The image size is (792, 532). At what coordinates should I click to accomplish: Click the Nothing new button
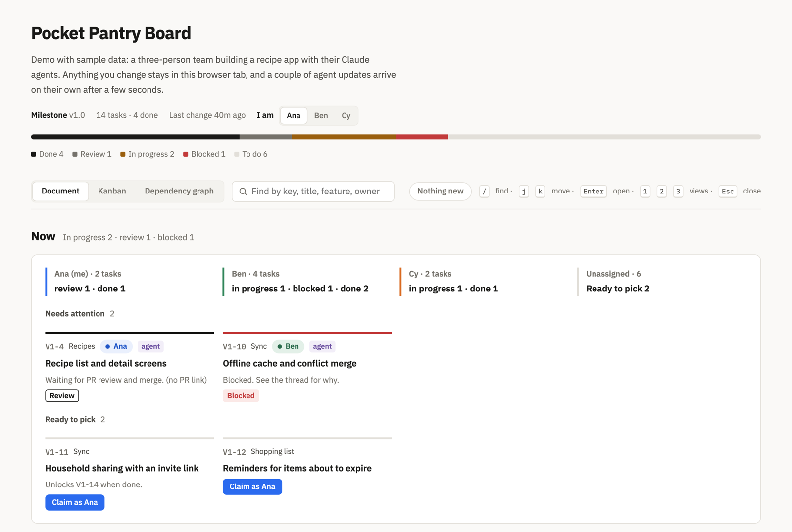coord(441,191)
